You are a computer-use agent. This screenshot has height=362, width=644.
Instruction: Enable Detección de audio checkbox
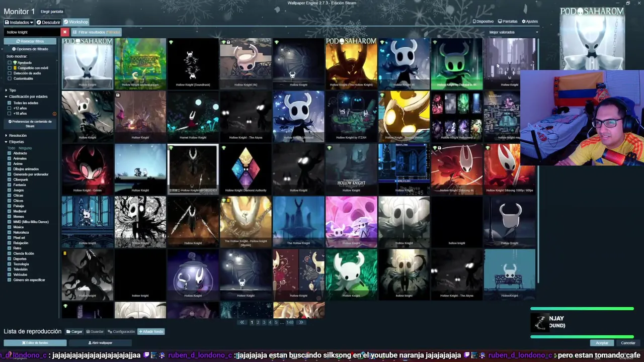(x=9, y=73)
